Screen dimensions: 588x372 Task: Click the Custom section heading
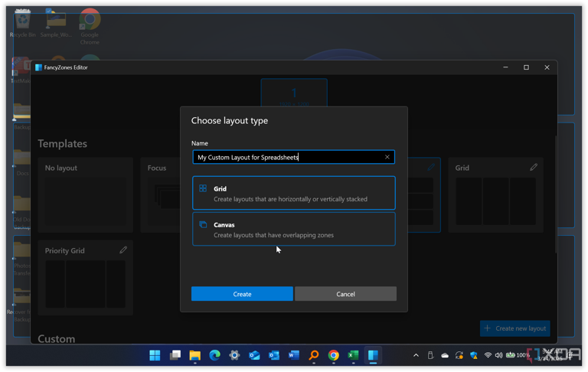pyautogui.click(x=57, y=338)
